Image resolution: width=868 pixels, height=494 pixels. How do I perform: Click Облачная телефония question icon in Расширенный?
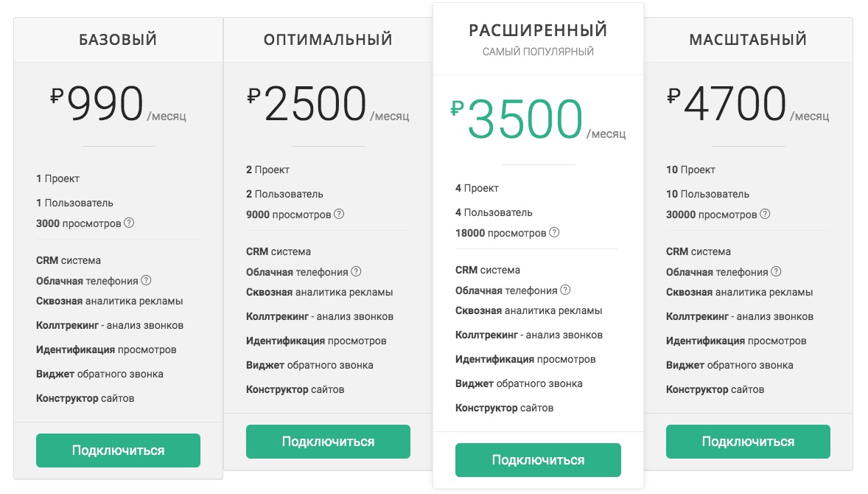[x=565, y=290]
